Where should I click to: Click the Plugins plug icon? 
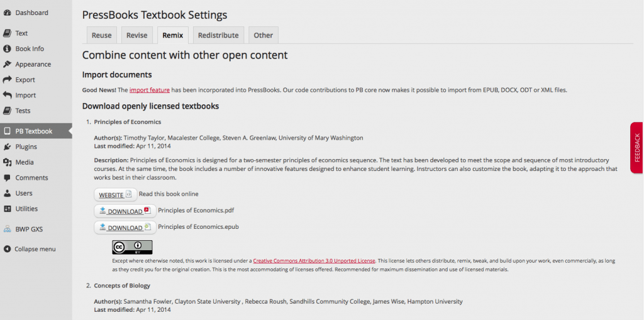[x=8, y=146]
